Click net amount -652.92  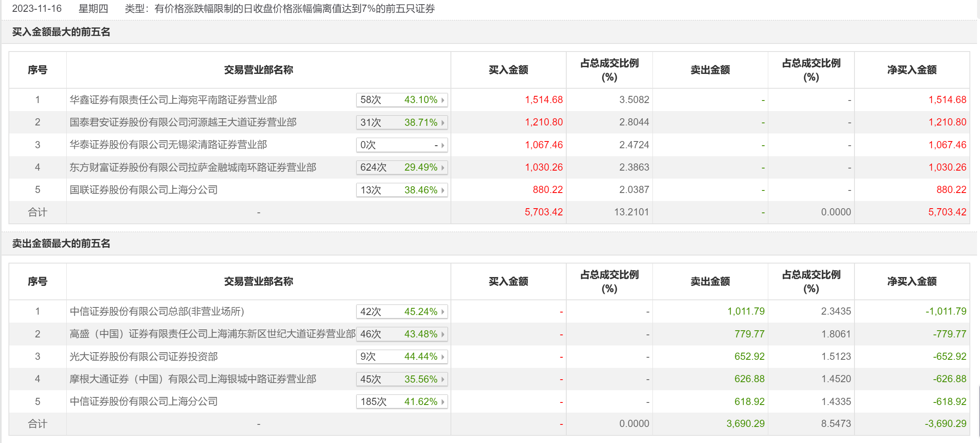pos(950,357)
